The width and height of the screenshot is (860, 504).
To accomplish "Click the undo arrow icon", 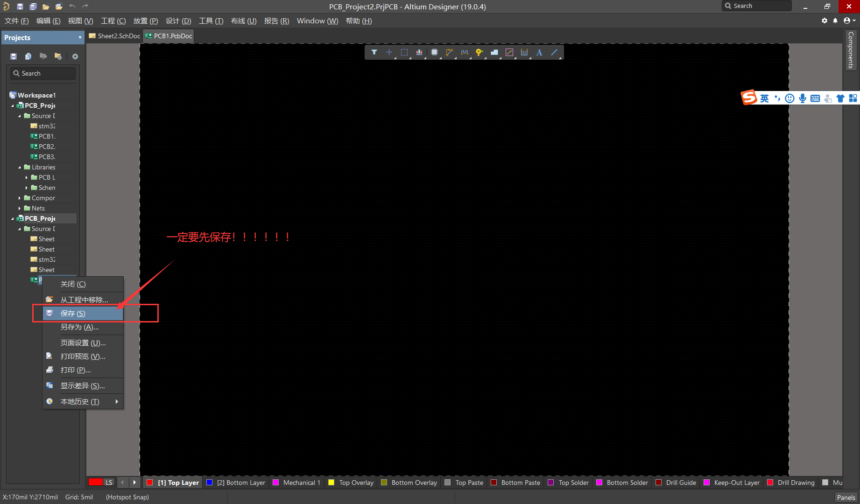I will click(x=72, y=6).
